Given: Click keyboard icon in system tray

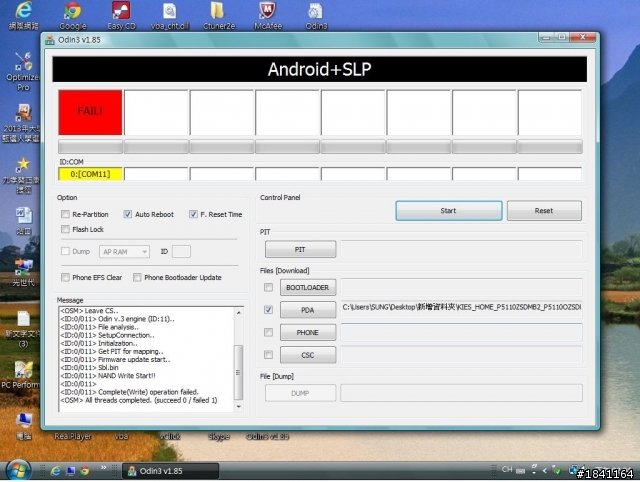Looking at the screenshot, I should [x=520, y=470].
